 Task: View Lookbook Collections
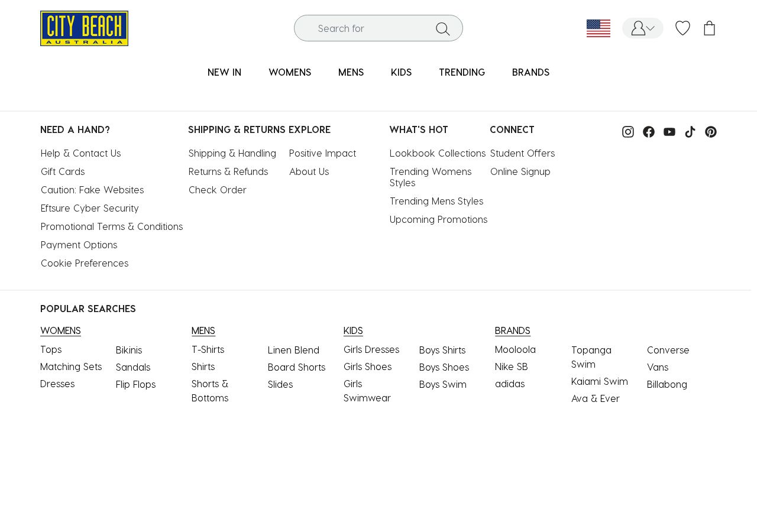tap(438, 153)
